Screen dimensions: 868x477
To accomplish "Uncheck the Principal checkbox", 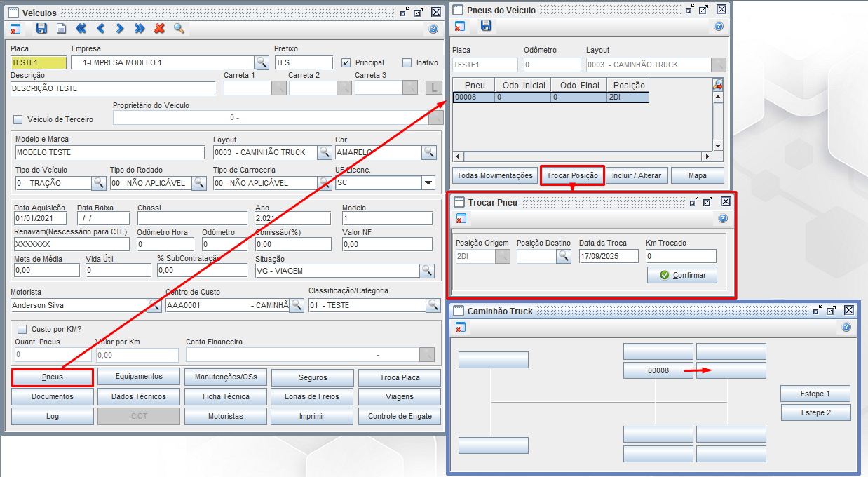I will (x=346, y=62).
